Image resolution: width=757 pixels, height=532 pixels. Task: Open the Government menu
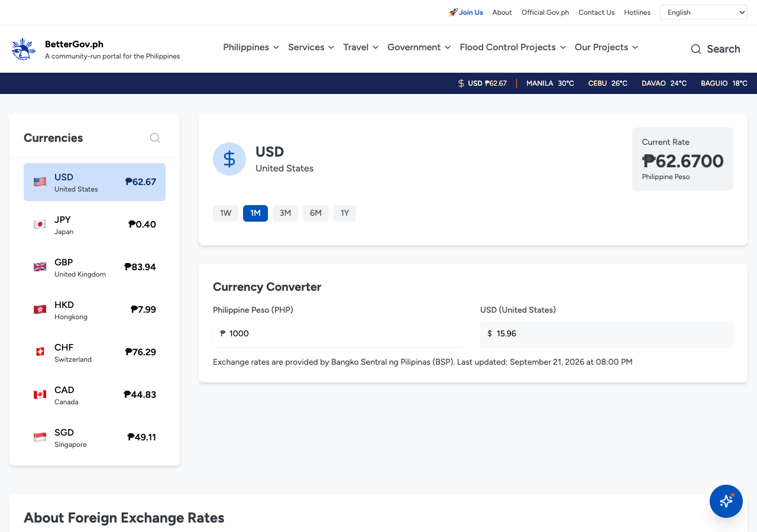coord(419,47)
